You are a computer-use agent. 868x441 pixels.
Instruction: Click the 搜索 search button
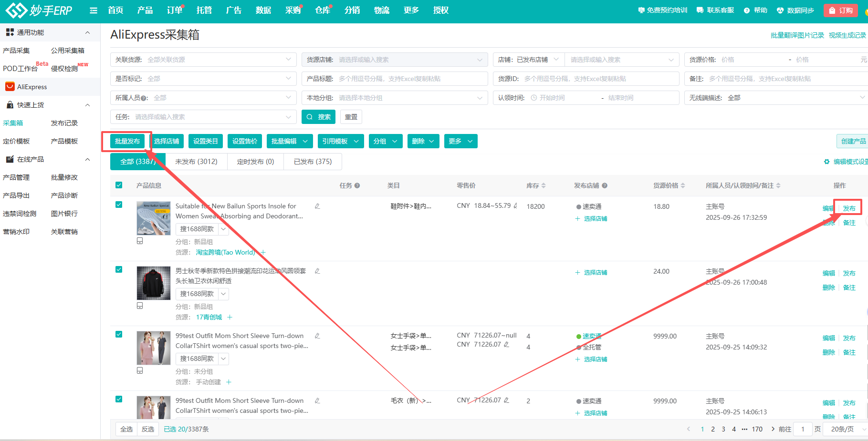pos(318,117)
